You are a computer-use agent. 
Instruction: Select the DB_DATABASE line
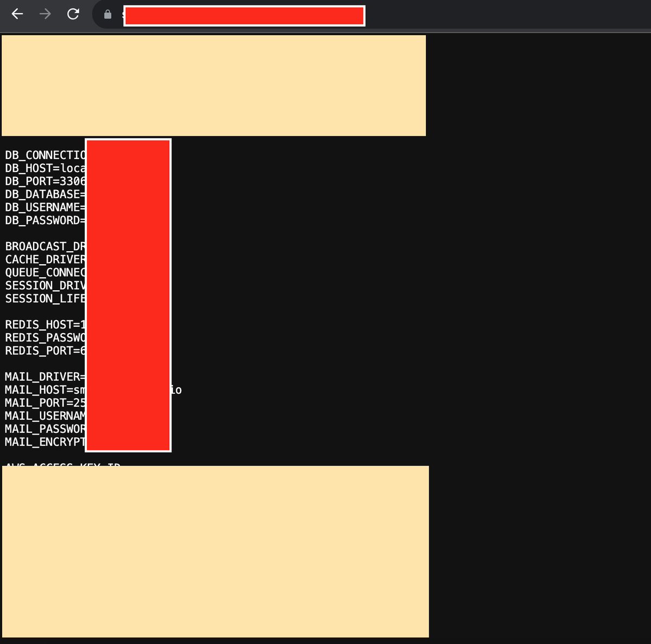tap(45, 194)
